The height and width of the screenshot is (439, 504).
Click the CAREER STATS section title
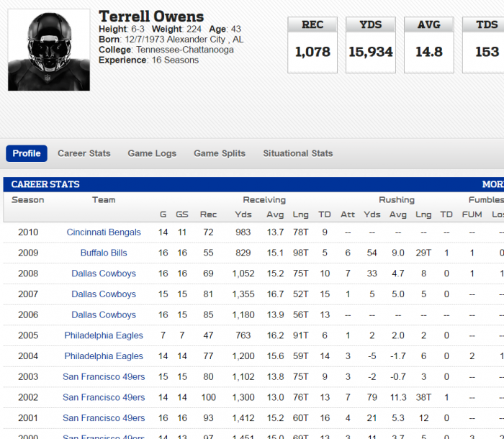coord(45,184)
